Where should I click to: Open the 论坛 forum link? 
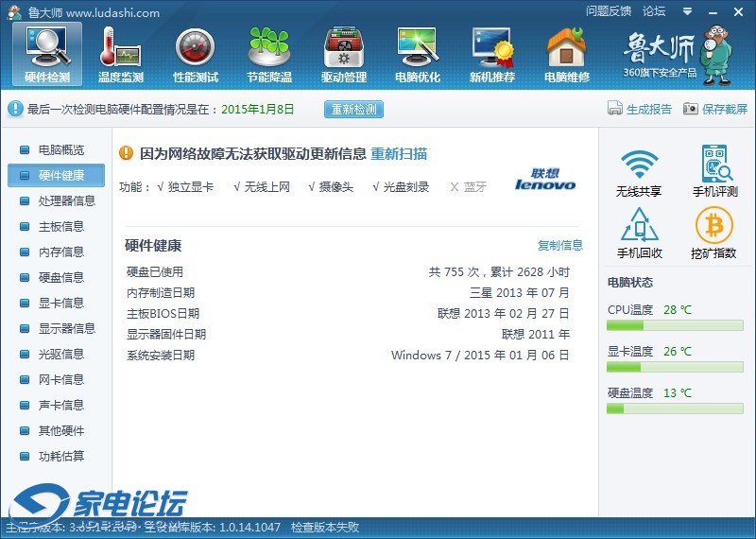pos(654,11)
